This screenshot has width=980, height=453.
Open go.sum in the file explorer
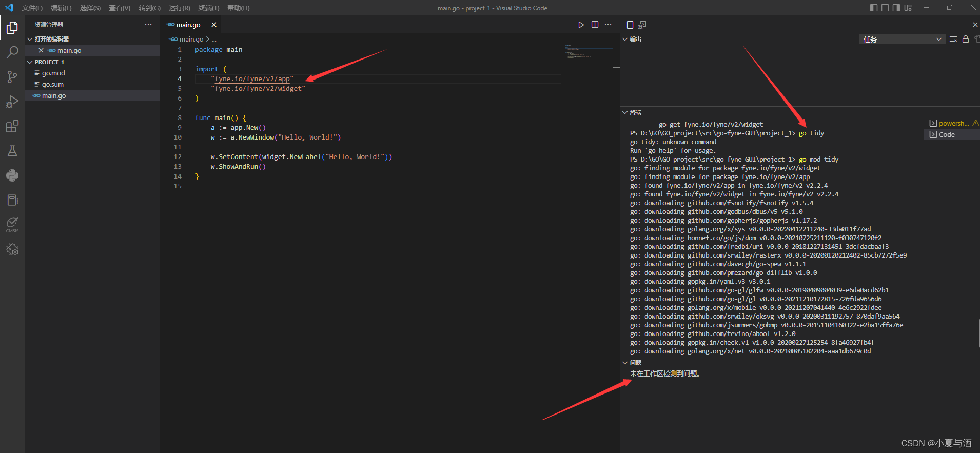pos(92,85)
